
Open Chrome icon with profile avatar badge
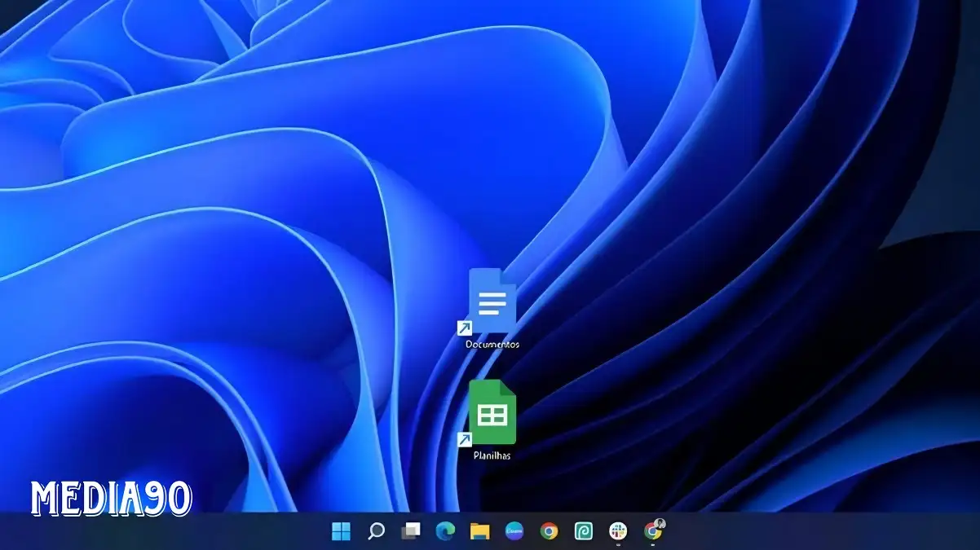pyautogui.click(x=651, y=532)
